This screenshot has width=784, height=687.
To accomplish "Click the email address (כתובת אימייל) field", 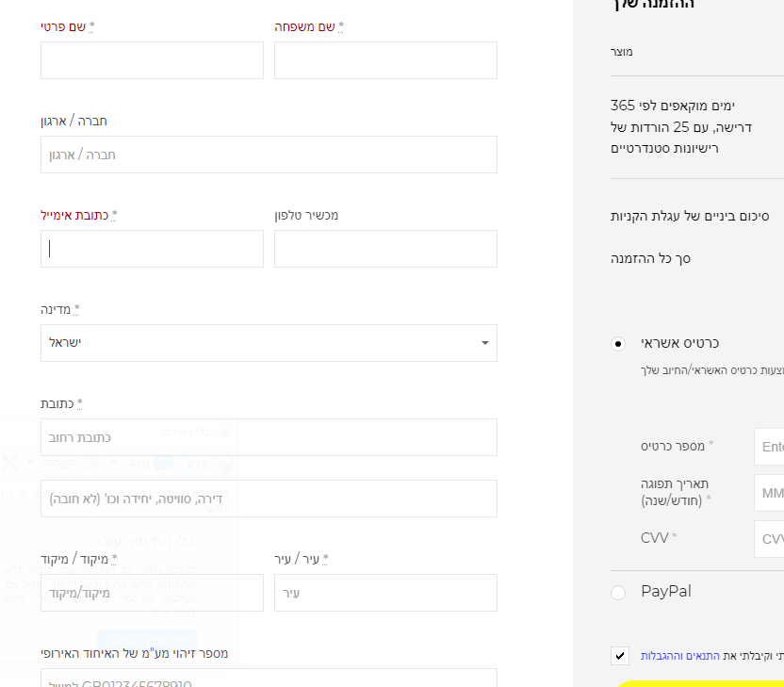I will coord(152,249).
